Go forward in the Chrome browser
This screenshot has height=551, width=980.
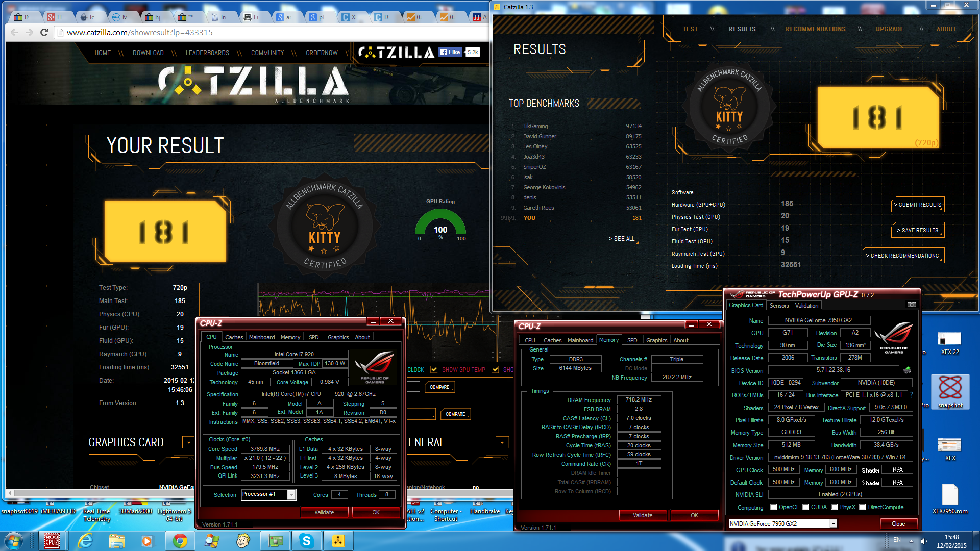29,32
